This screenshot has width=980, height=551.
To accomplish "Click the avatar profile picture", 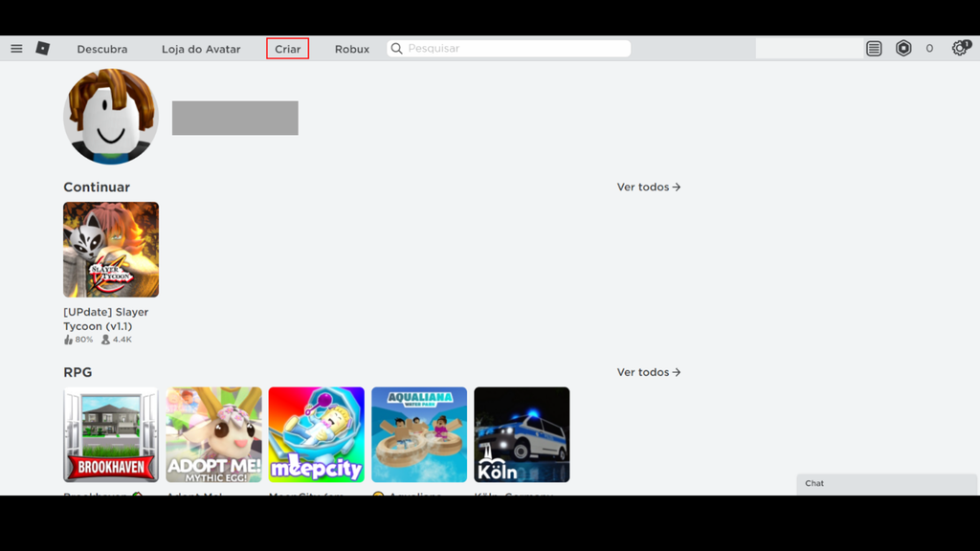I will (111, 117).
